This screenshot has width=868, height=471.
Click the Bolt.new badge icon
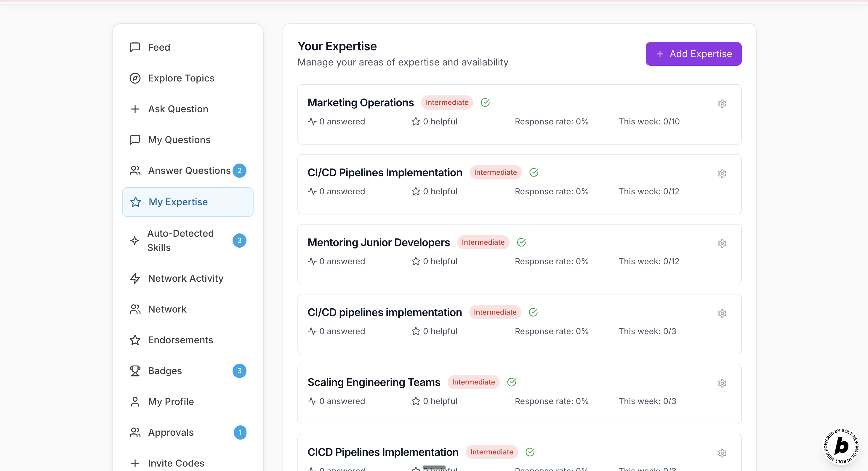click(841, 446)
